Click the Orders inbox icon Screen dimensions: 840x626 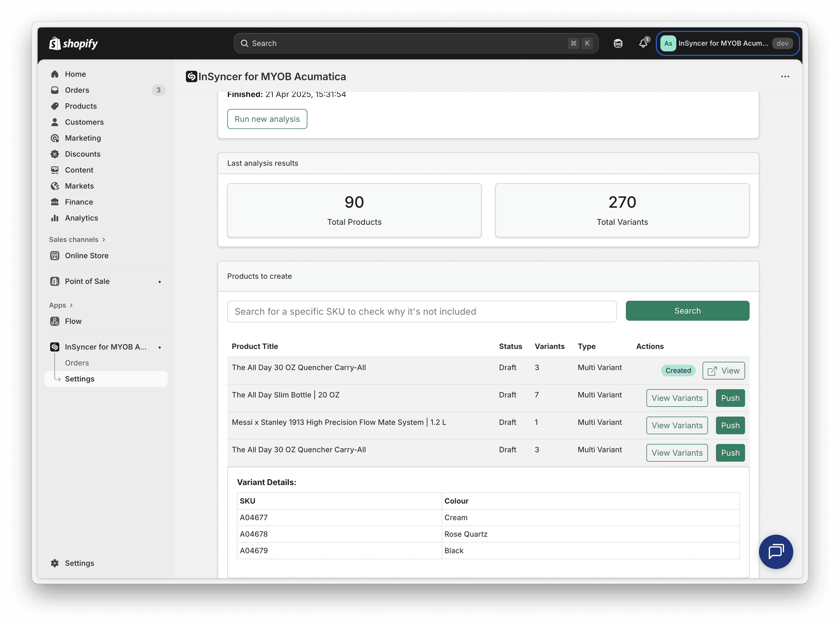[55, 90]
